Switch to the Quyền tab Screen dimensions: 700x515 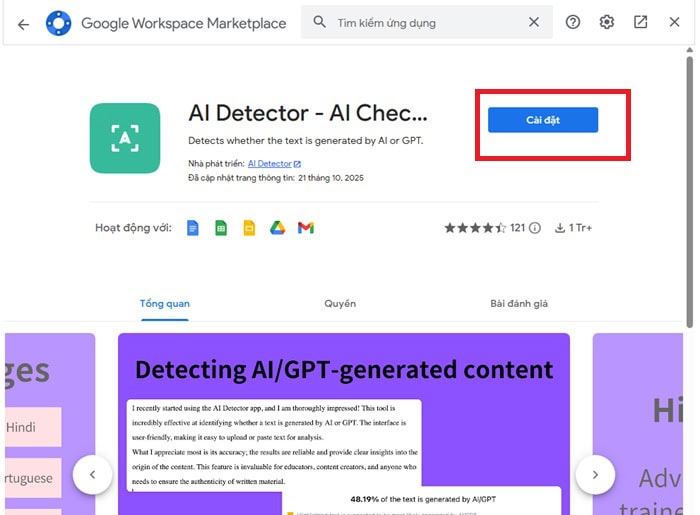coord(340,303)
